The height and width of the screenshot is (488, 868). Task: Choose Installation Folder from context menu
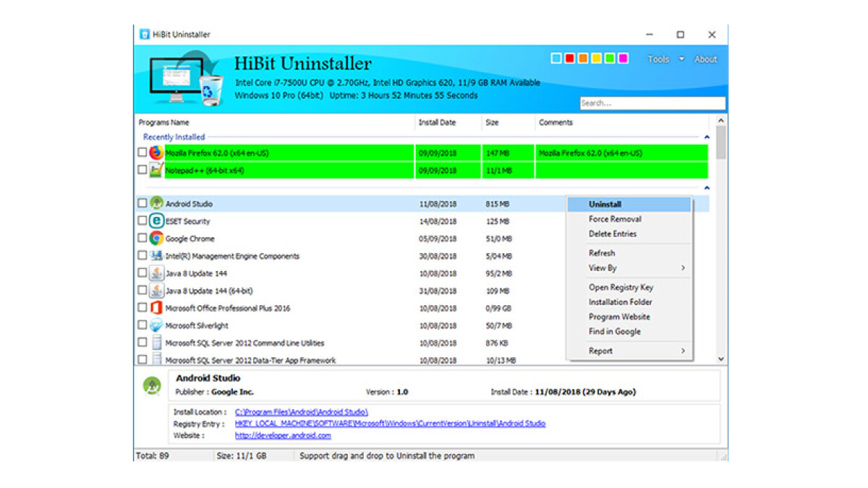click(x=629, y=302)
